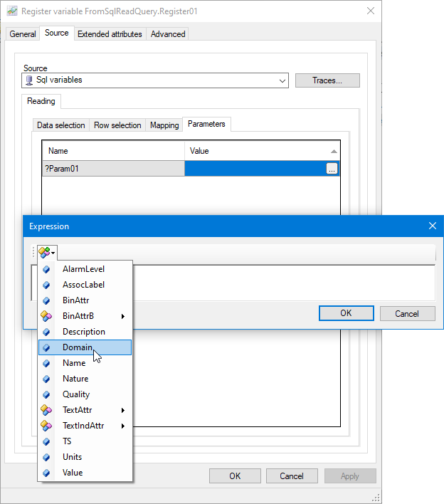The width and height of the screenshot is (444, 504).
Task: Click the AlarmLevel property icon
Action: click(47, 269)
